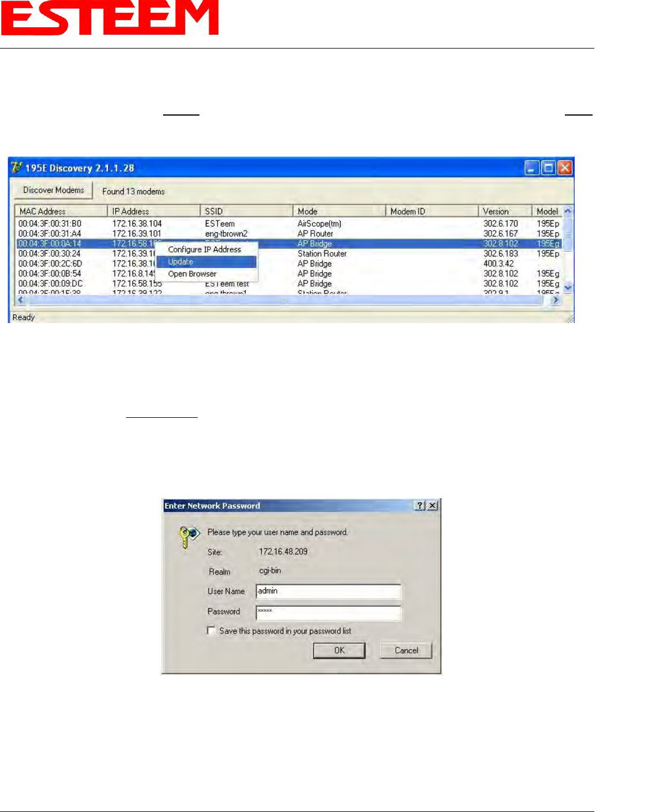This screenshot has height=812, width=651.
Task: Select Update in the context menu
Action: pyautogui.click(x=206, y=262)
